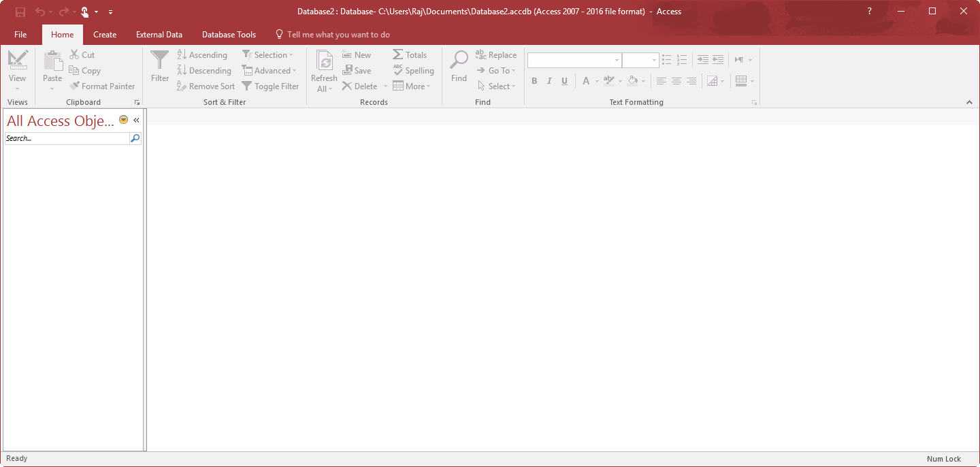Image resolution: width=980 pixels, height=467 pixels.
Task: Click Save in the Records group
Action: (x=357, y=71)
